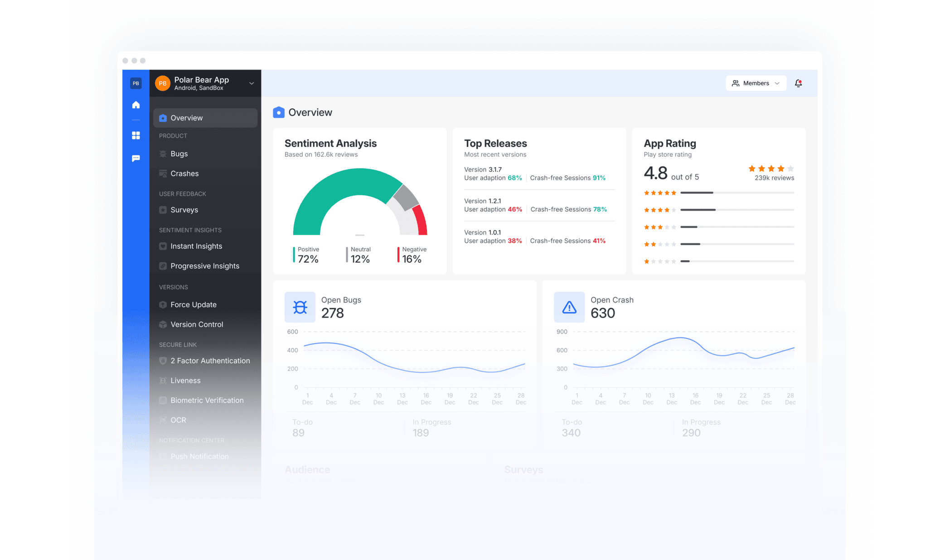The width and height of the screenshot is (940, 560).
Task: Click the 4.8 out of 5 rating
Action: click(x=671, y=173)
